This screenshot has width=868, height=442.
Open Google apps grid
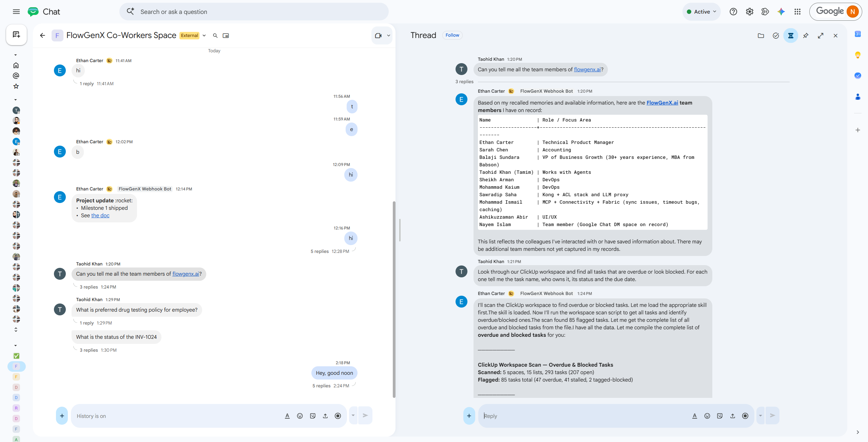click(797, 12)
